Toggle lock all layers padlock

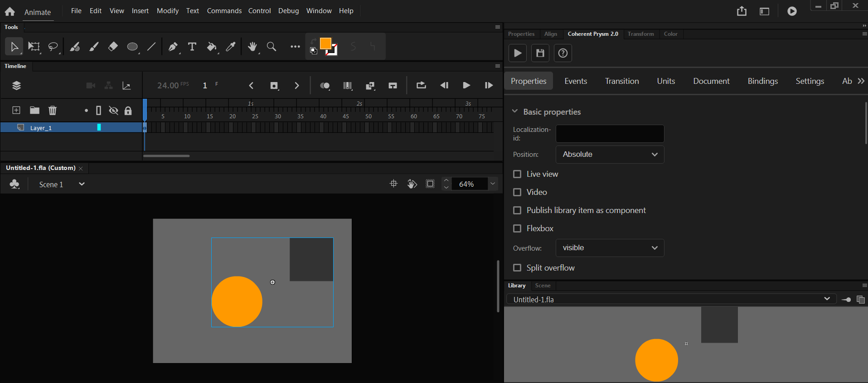pyautogui.click(x=128, y=110)
